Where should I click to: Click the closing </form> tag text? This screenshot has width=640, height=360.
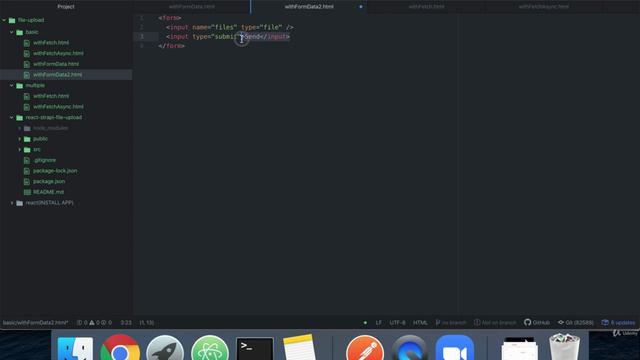coord(172,46)
